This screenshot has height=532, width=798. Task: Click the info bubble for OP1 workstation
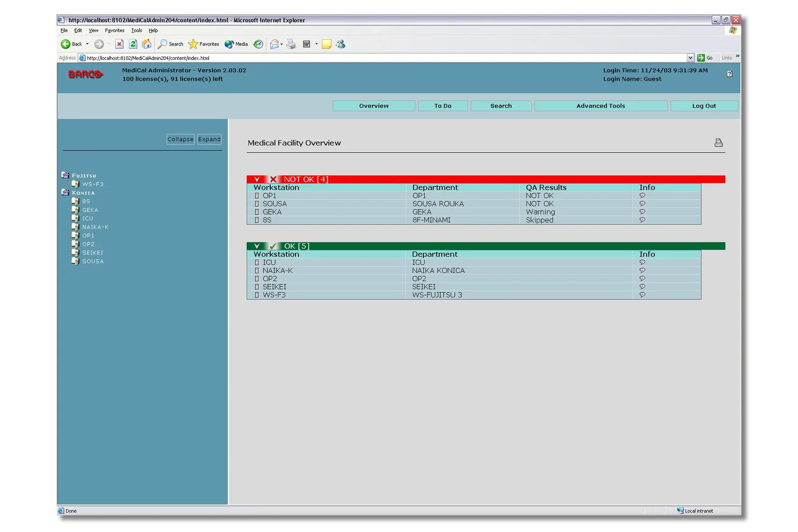642,196
